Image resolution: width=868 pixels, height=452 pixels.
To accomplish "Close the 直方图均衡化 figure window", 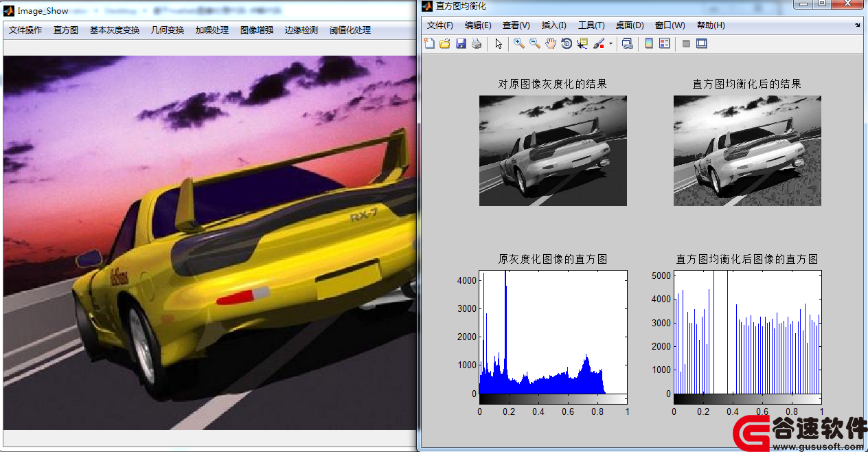I will (x=847, y=3).
